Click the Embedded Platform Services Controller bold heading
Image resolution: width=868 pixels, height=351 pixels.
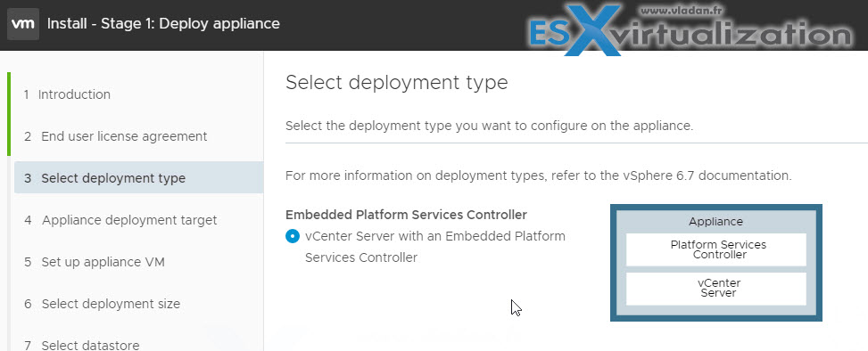(x=406, y=215)
